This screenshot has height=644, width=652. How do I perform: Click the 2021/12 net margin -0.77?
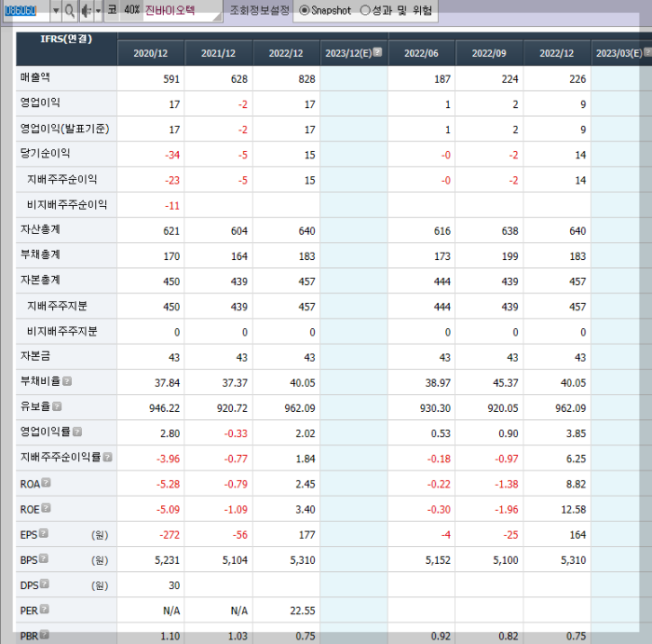pos(236,459)
